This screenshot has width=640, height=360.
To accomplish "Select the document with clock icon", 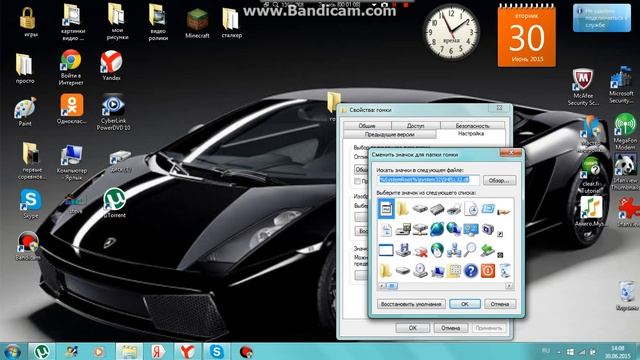I will point(471,209).
